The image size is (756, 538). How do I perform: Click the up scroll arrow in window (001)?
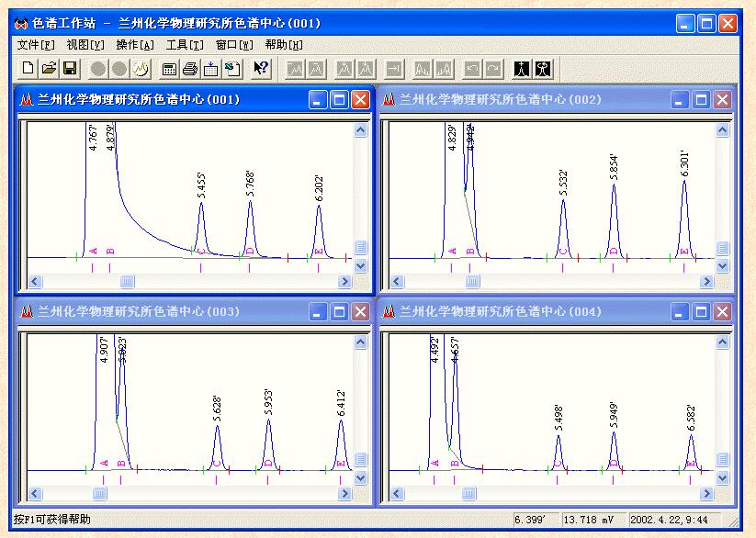pyautogui.click(x=361, y=130)
